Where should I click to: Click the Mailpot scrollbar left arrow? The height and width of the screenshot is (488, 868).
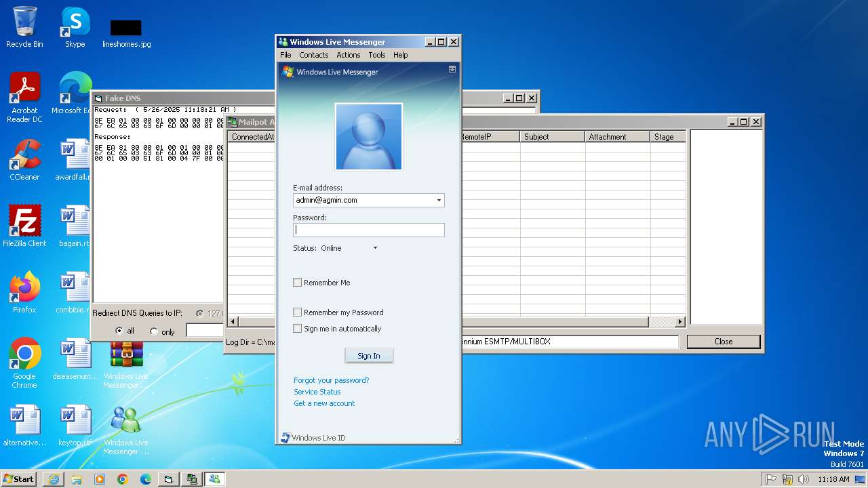click(233, 321)
